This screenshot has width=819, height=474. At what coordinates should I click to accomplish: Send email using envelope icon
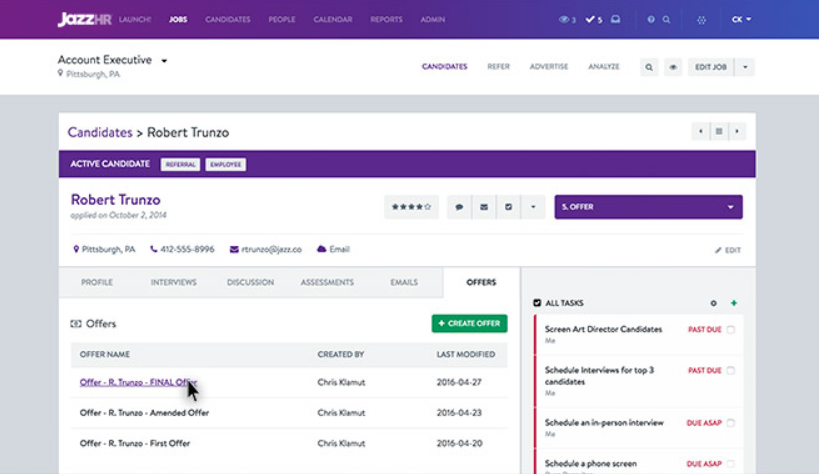484,207
